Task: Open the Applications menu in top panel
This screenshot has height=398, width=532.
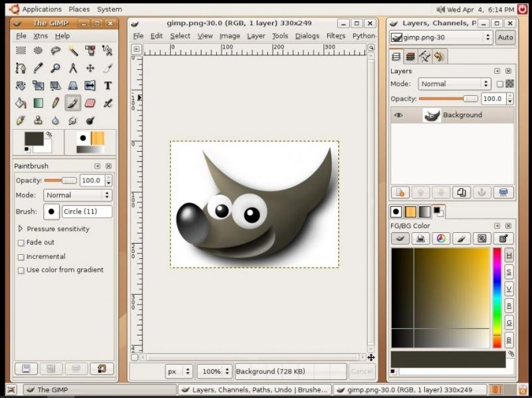Action: pos(41,9)
